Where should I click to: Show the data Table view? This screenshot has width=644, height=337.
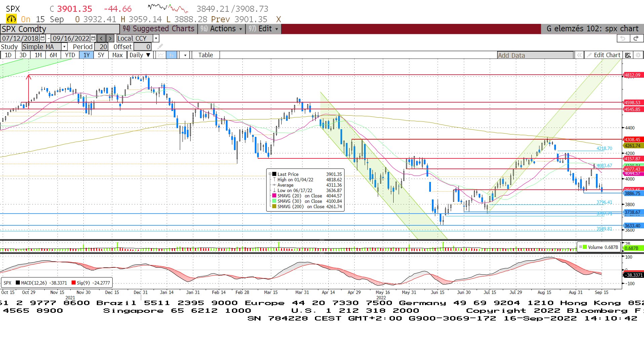[206, 55]
